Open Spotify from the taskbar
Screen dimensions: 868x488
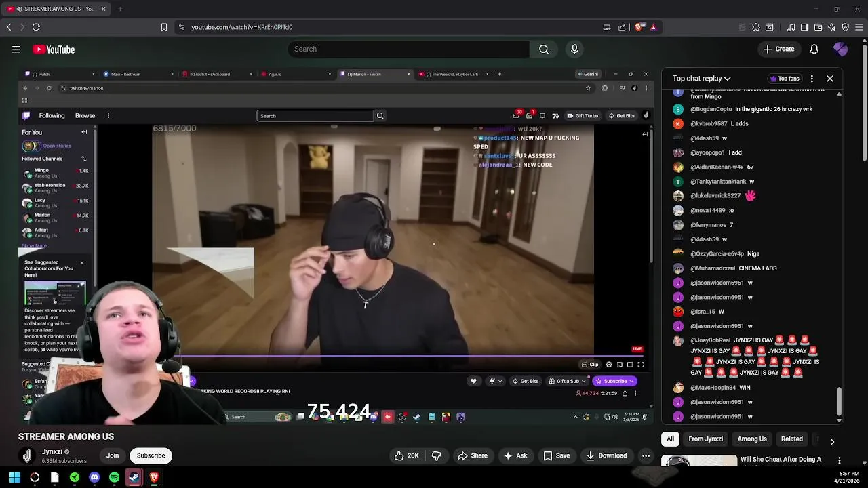pos(114,477)
